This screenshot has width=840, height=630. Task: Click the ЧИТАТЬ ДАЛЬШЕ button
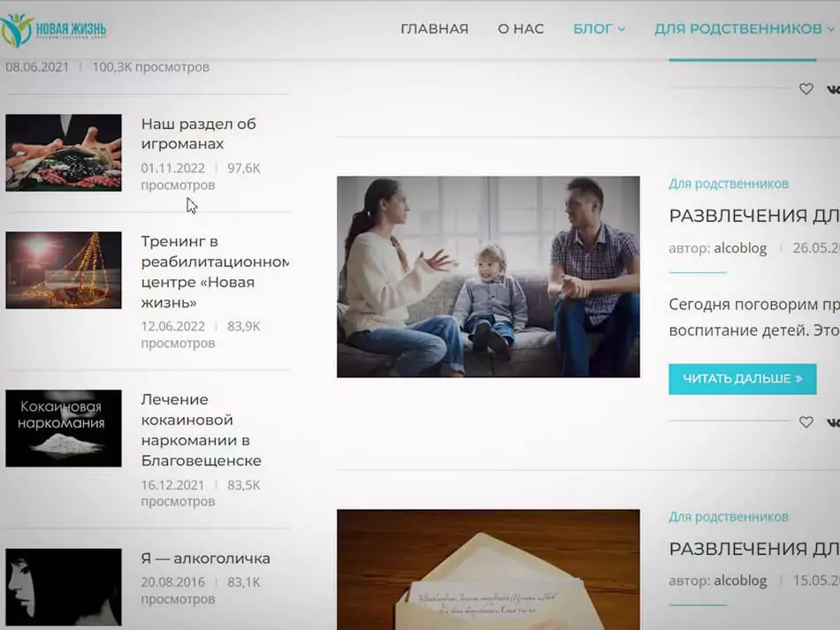[x=742, y=379]
